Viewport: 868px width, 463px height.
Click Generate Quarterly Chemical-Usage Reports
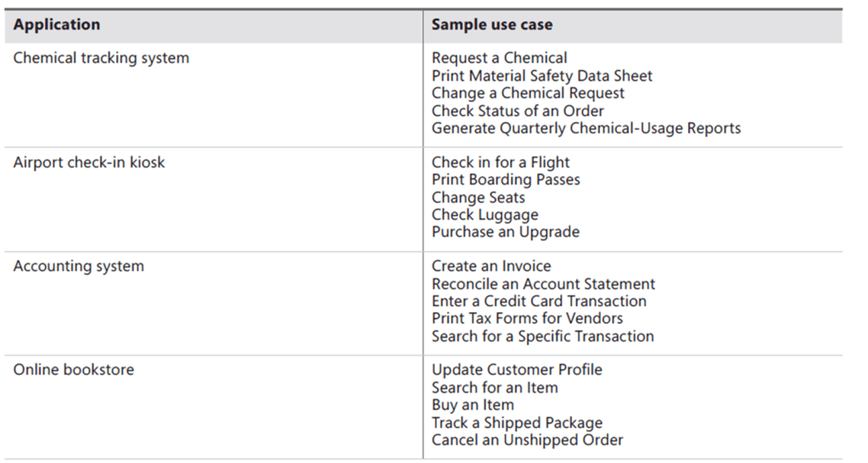coord(585,129)
